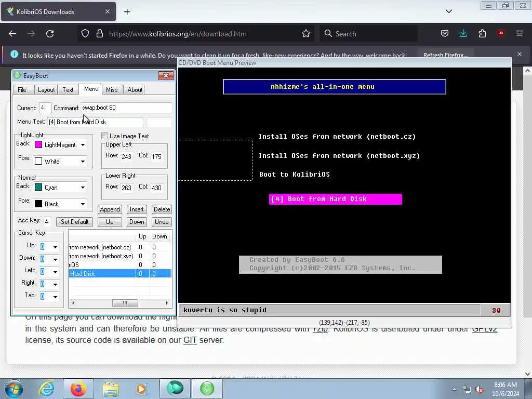This screenshot has height=399, width=532.
Task: Save page to Pocket
Action: [445, 34]
